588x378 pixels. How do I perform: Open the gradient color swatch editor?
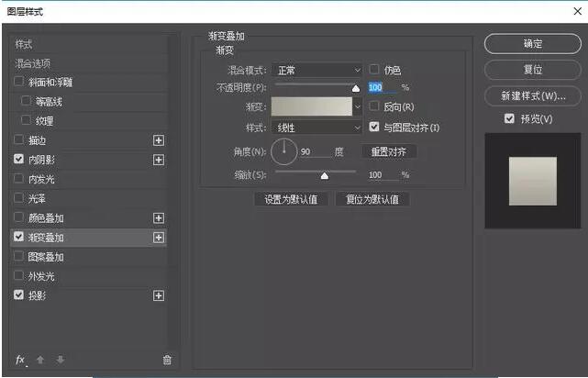pos(312,106)
